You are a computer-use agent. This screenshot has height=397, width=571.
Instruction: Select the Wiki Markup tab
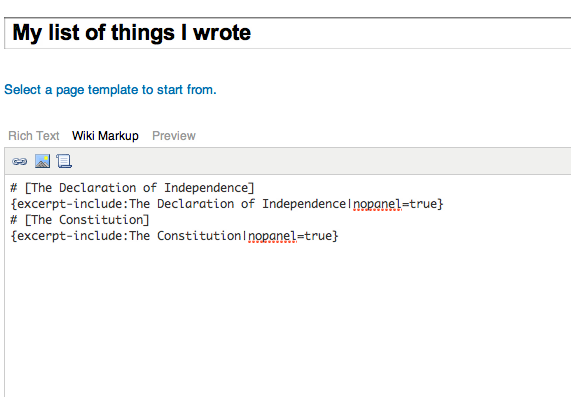click(x=105, y=136)
